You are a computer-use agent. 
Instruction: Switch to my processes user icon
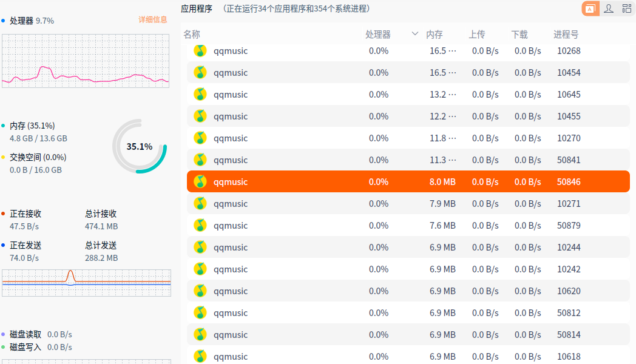(609, 8)
